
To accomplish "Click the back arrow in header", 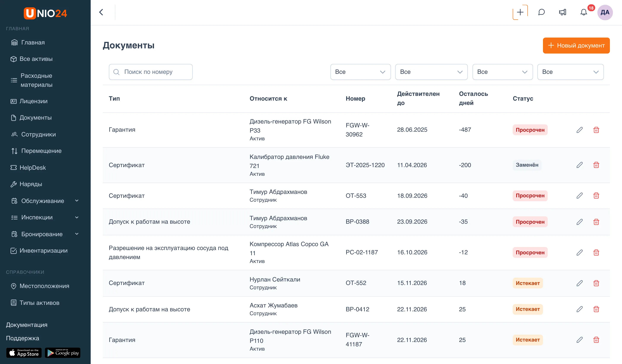I will [101, 12].
